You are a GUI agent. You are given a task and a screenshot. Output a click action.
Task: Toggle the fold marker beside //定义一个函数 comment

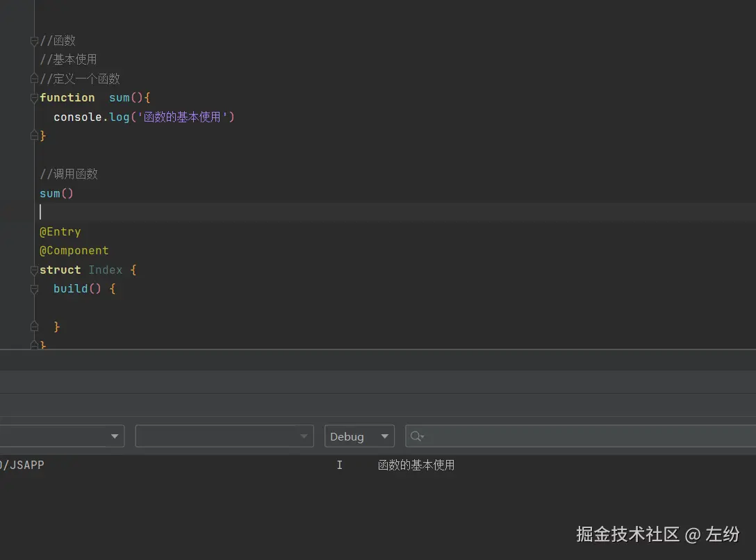[x=34, y=78]
